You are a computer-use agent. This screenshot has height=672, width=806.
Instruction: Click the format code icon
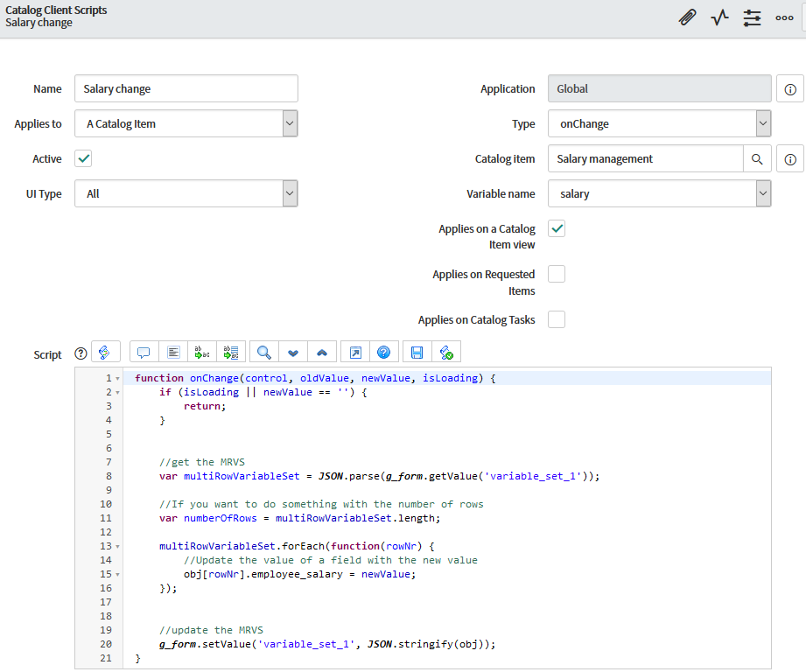pos(173,352)
